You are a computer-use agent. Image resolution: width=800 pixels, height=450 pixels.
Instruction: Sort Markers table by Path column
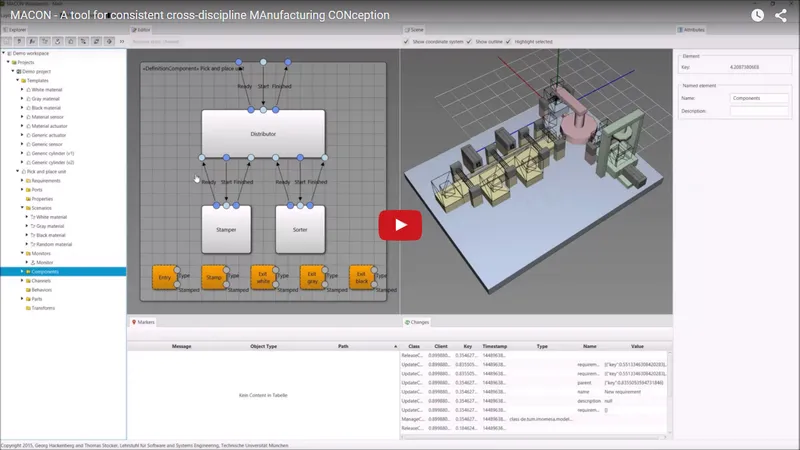coord(343,346)
